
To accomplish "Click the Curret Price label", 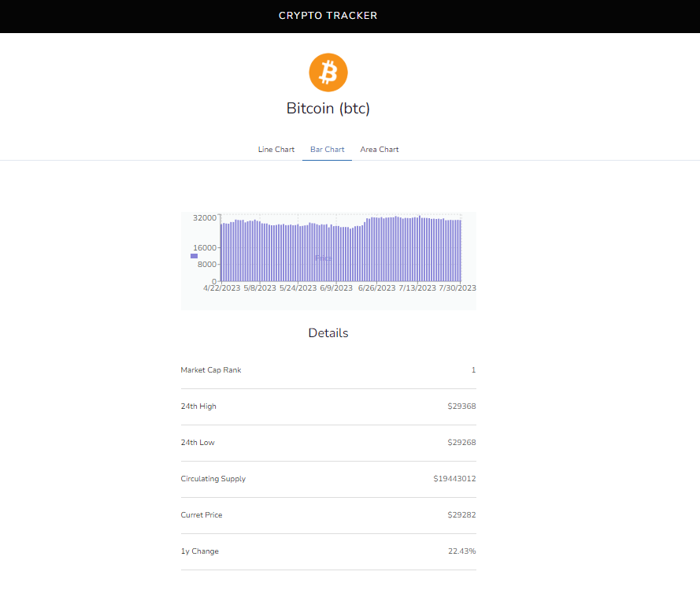I will tap(202, 514).
